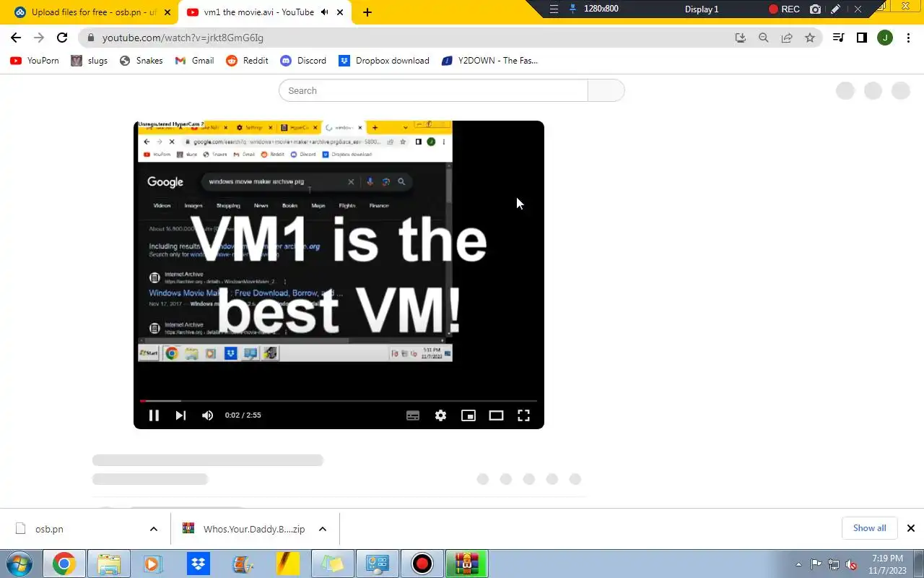Open zoom control in address bar
The height and width of the screenshot is (578, 924).
763,38
